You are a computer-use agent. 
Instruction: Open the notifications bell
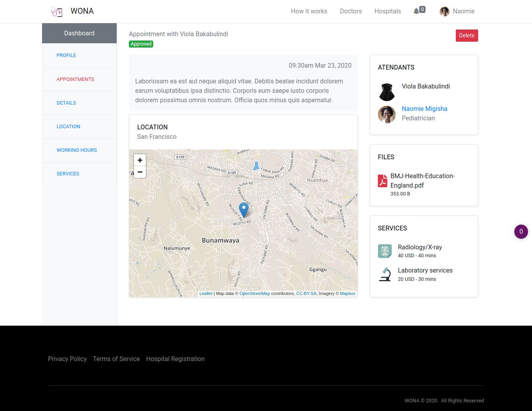click(x=416, y=11)
